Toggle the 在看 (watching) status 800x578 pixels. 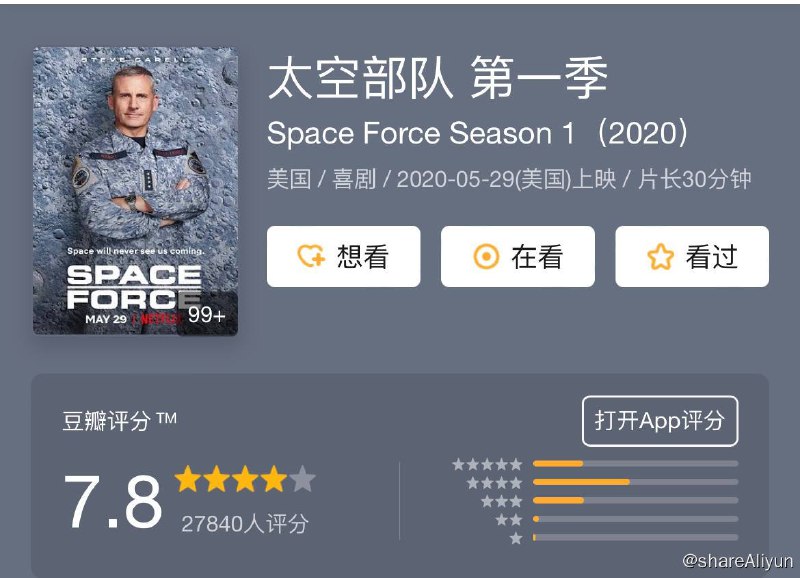click(x=516, y=257)
